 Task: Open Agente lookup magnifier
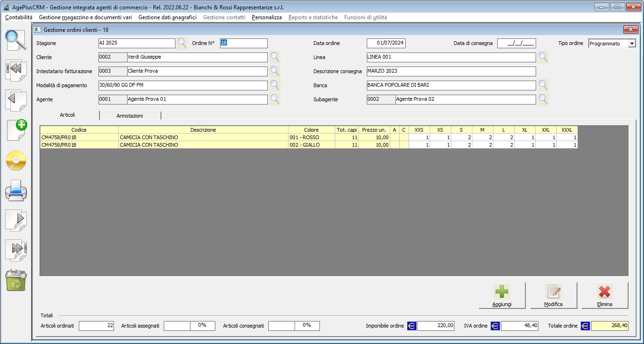click(275, 99)
